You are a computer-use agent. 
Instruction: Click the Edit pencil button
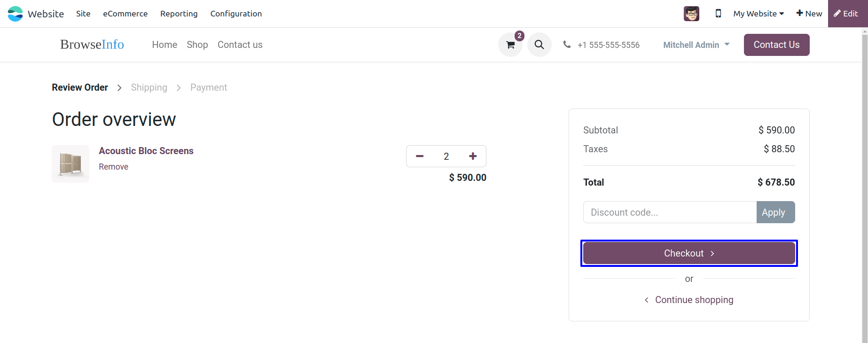tap(847, 14)
